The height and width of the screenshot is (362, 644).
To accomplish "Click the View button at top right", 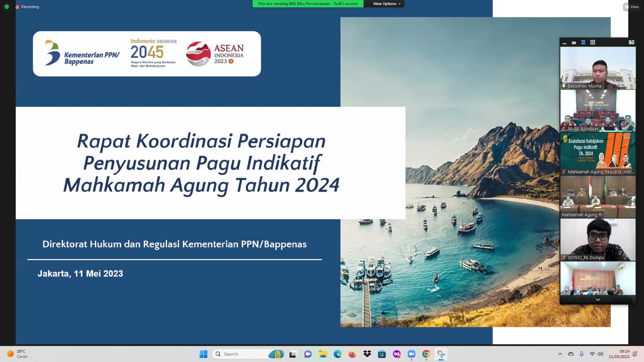I will tap(632, 7).
